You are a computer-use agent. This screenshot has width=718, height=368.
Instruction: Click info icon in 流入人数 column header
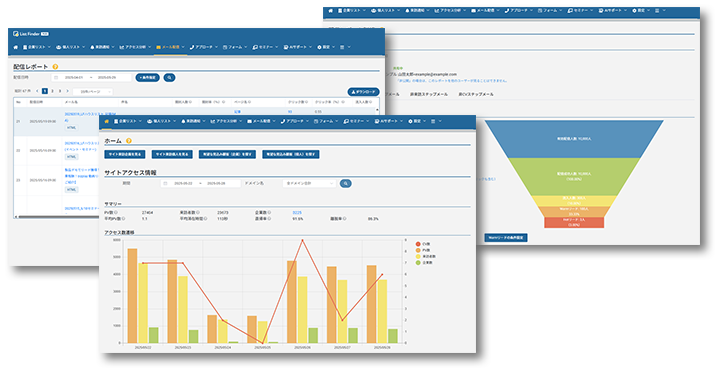(x=371, y=102)
